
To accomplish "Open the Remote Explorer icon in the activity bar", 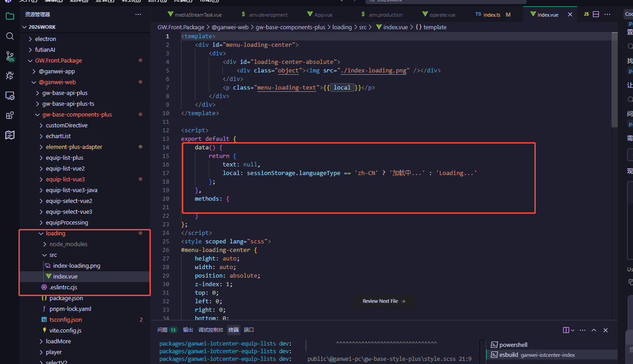I will click(10, 95).
